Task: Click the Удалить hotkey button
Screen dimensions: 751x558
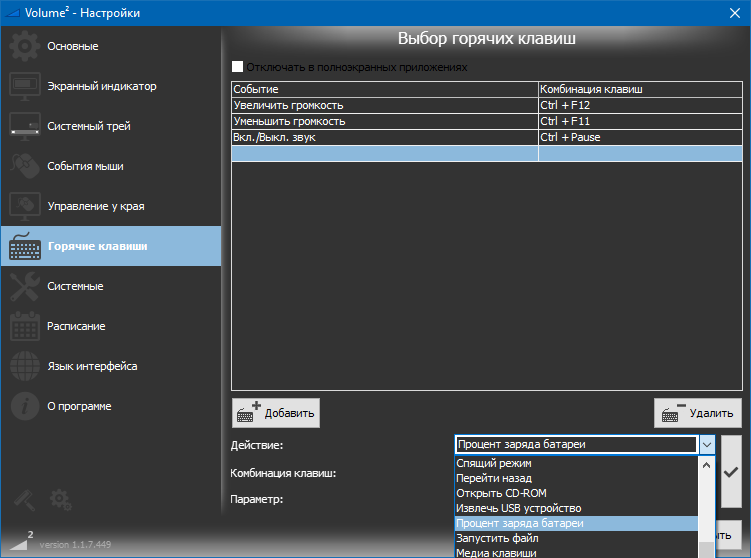Action: point(698,413)
